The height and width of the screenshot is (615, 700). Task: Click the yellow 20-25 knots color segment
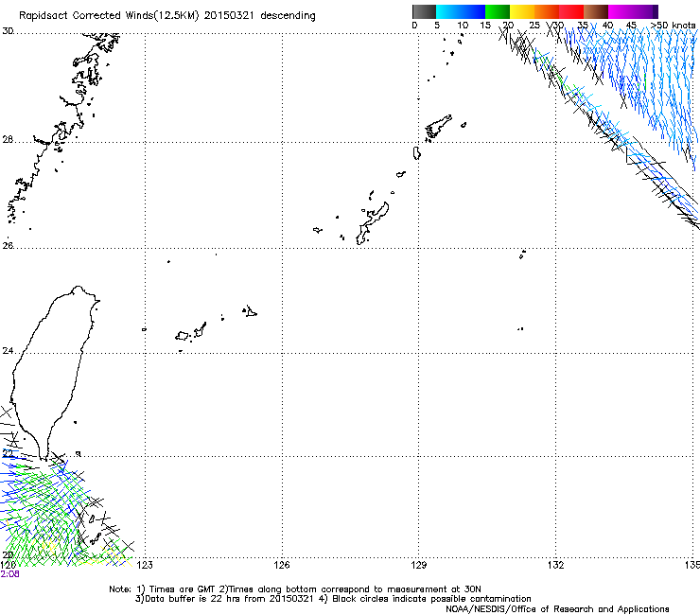pos(522,11)
